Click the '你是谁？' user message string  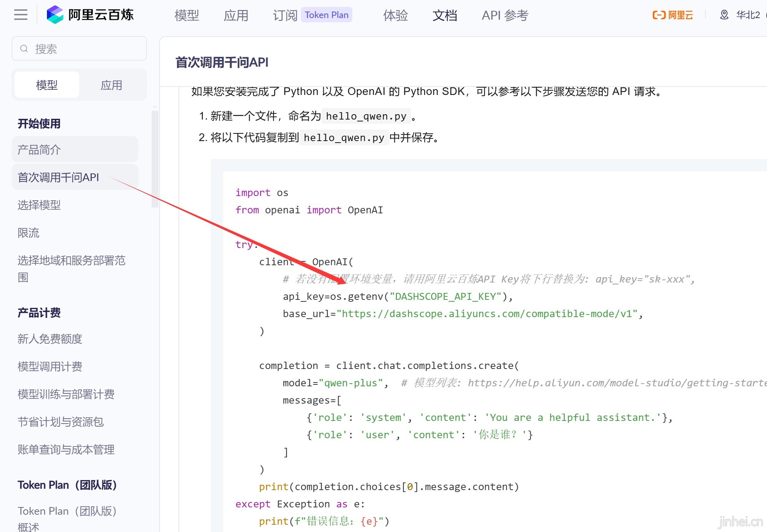point(500,435)
